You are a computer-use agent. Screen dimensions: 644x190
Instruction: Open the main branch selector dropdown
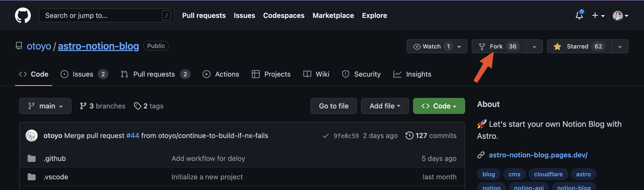(45, 106)
